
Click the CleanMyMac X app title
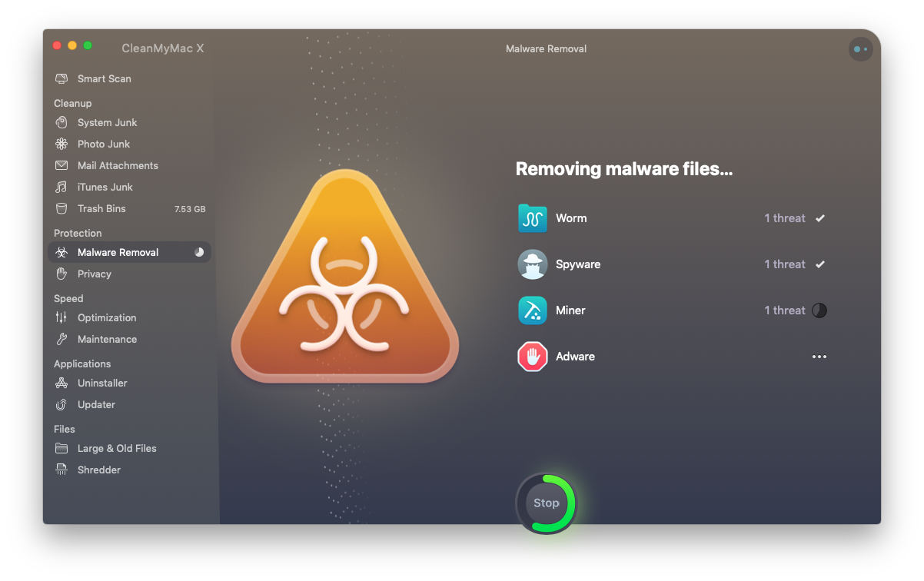[x=163, y=48]
